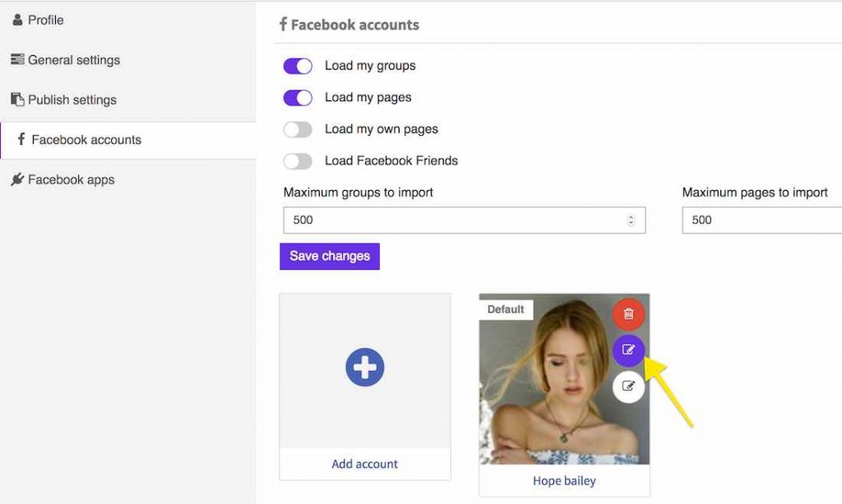
Task: Click the General settings list icon
Action: pyautogui.click(x=17, y=60)
